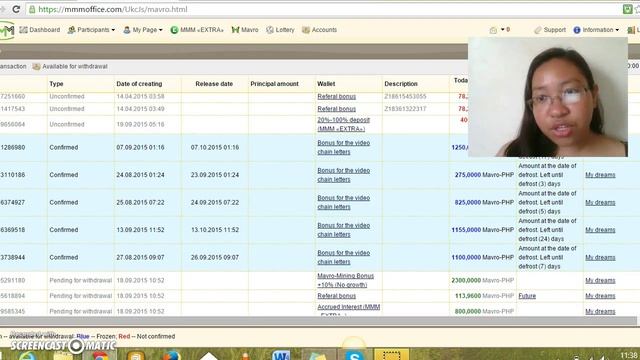Viewport: 640px width, 360px height.
Task: Click the Principal amount column header
Action: (x=274, y=84)
